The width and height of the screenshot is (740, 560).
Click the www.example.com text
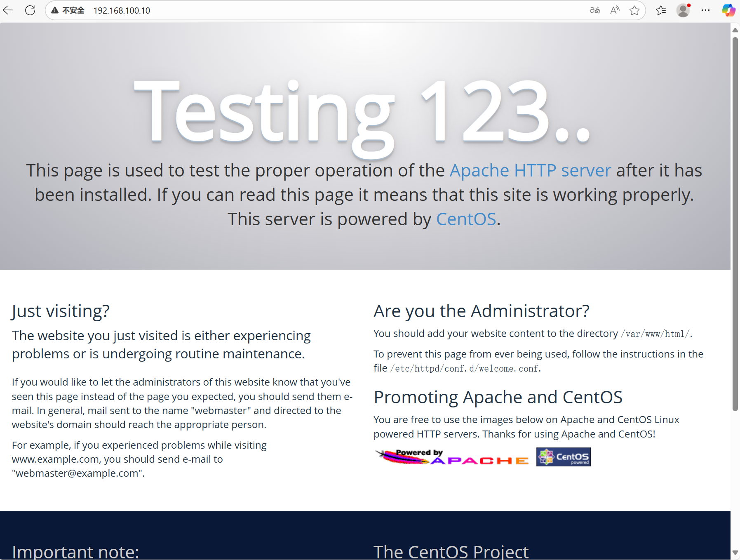[56, 459]
